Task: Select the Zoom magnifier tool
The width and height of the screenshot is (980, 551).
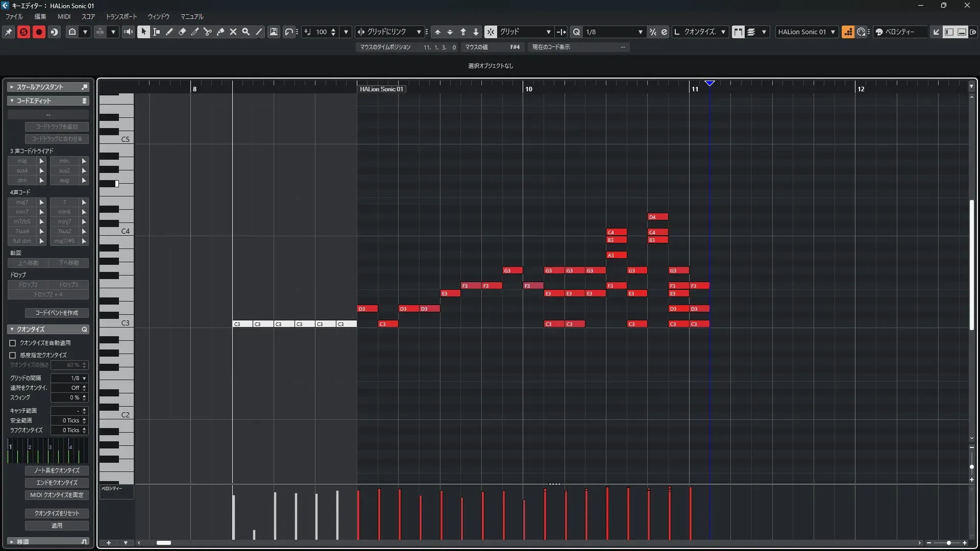Action: [x=246, y=32]
